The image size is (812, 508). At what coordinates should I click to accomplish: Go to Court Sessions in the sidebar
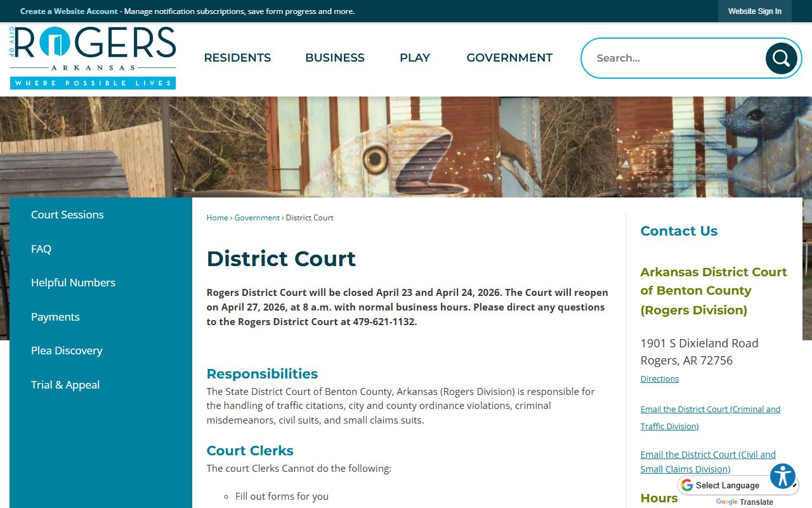(67, 215)
